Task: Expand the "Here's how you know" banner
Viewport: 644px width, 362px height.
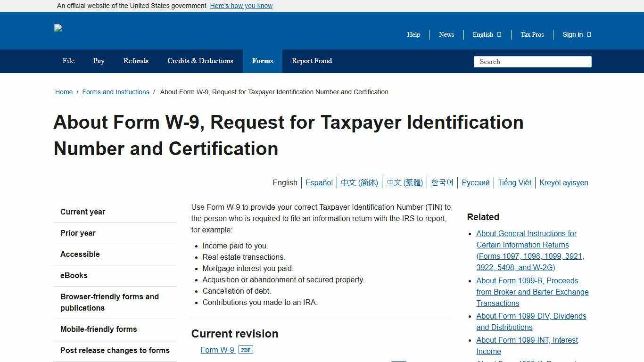Action: (x=241, y=6)
